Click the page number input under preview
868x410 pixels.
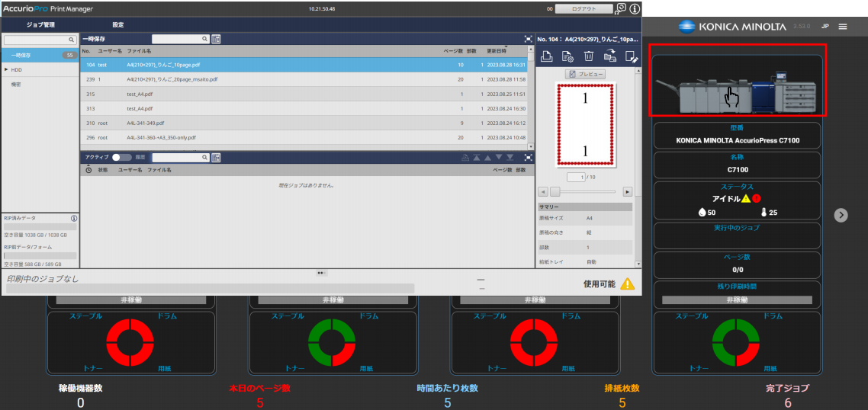(x=576, y=177)
